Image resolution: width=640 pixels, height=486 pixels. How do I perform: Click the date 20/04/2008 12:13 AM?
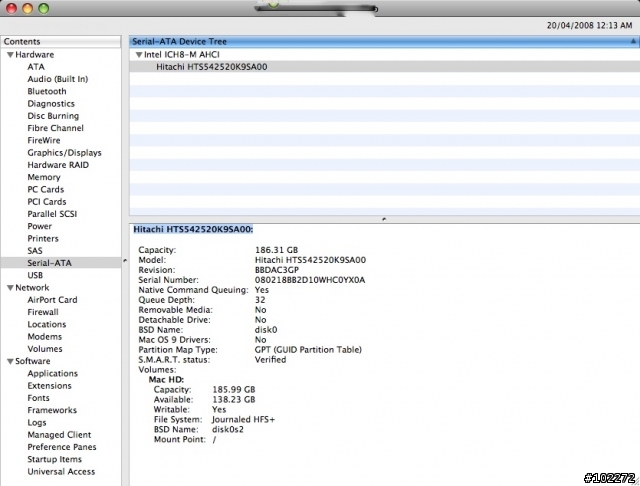click(x=589, y=25)
